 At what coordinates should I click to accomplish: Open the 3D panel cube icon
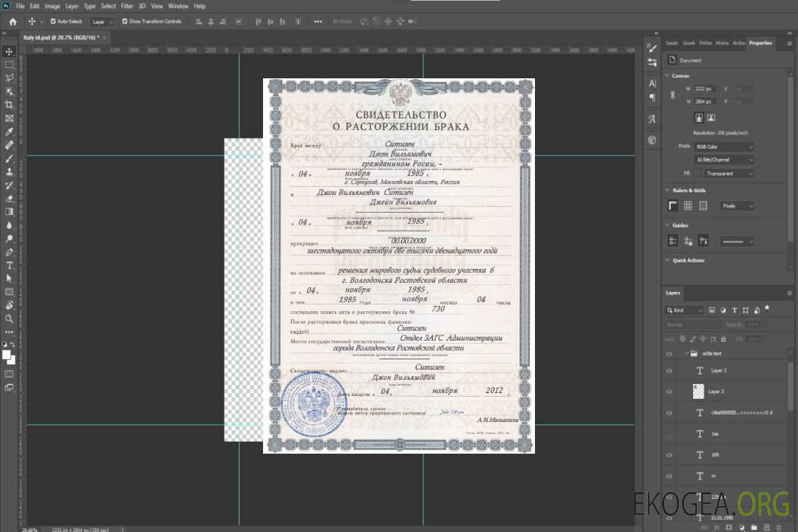pyautogui.click(x=652, y=140)
